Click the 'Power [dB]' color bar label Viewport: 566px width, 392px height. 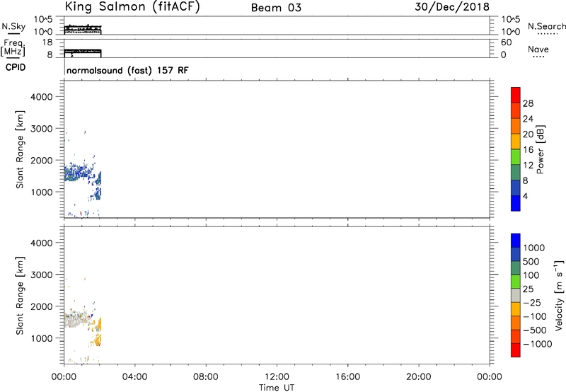click(540, 149)
